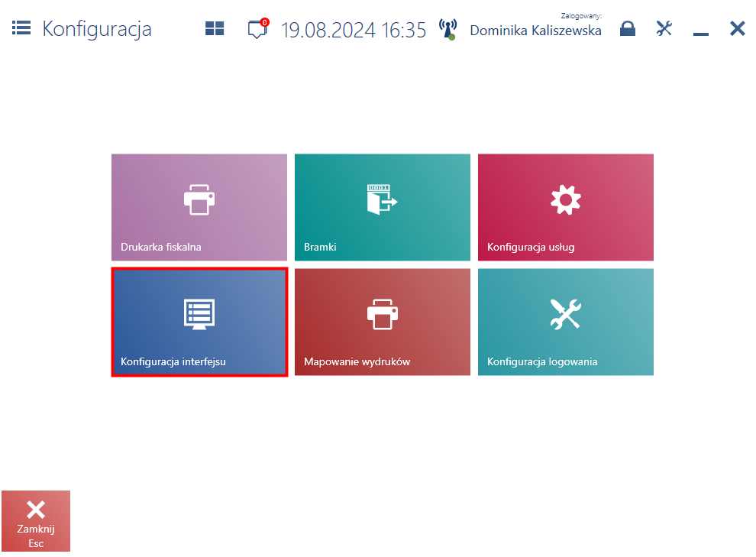Click the Konfiguracja page title
This screenshot has width=756, height=557.
pos(97,29)
